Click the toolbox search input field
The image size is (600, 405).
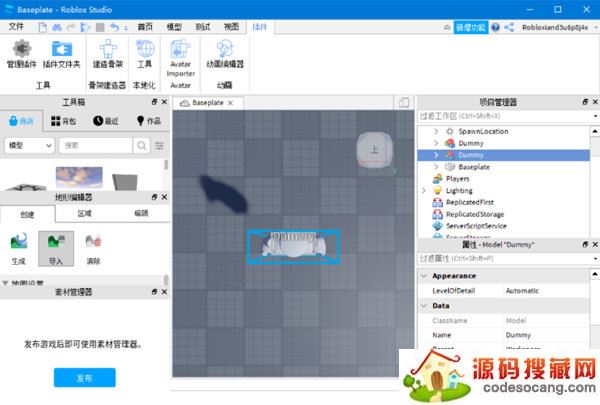click(x=96, y=145)
